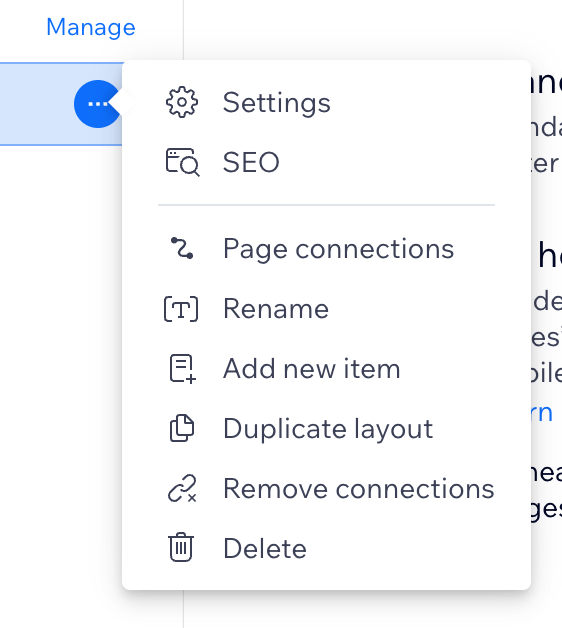Viewport: 562px width, 628px height.
Task: Toggle the blue three-dots more actions button
Action: point(98,104)
